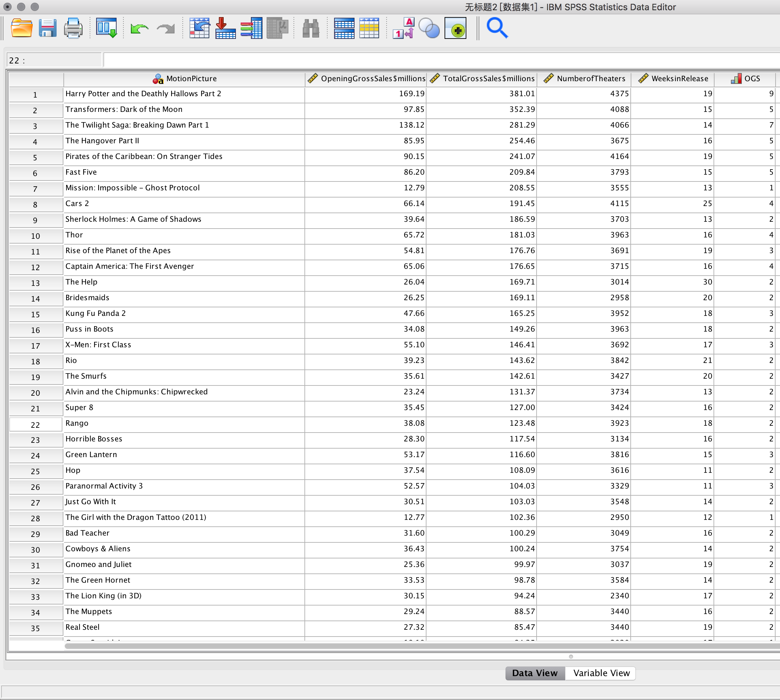This screenshot has width=780, height=700.
Task: Click the Go to Case icon
Action: (x=199, y=28)
